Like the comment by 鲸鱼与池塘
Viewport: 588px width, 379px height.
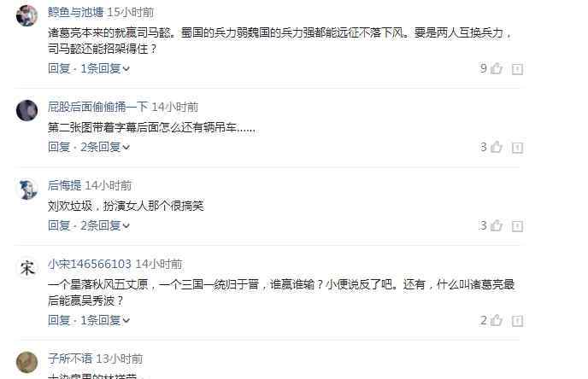pyautogui.click(x=497, y=68)
